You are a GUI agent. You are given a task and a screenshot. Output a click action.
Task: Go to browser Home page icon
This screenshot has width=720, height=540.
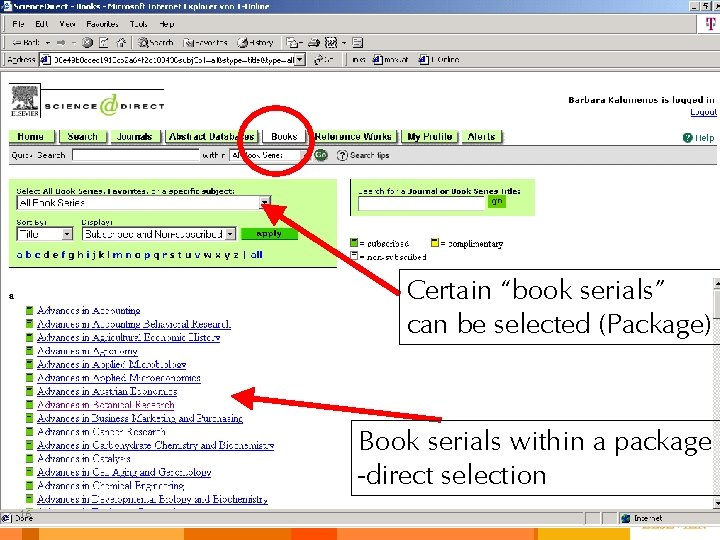click(121, 43)
